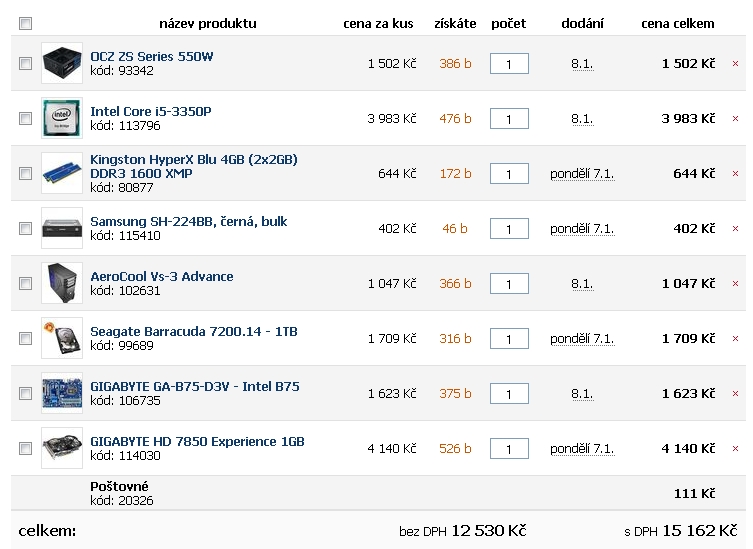Tick the checkbox beside Intel Core i5-3350P
Image resolution: width=753 pixels, height=549 pixels.
[x=25, y=119]
